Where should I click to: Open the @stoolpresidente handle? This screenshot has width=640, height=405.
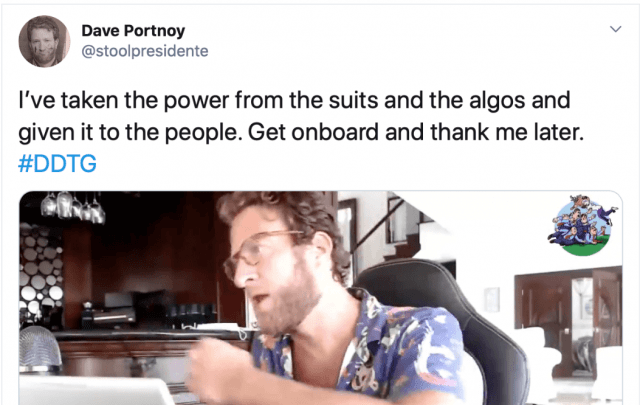click(x=145, y=51)
